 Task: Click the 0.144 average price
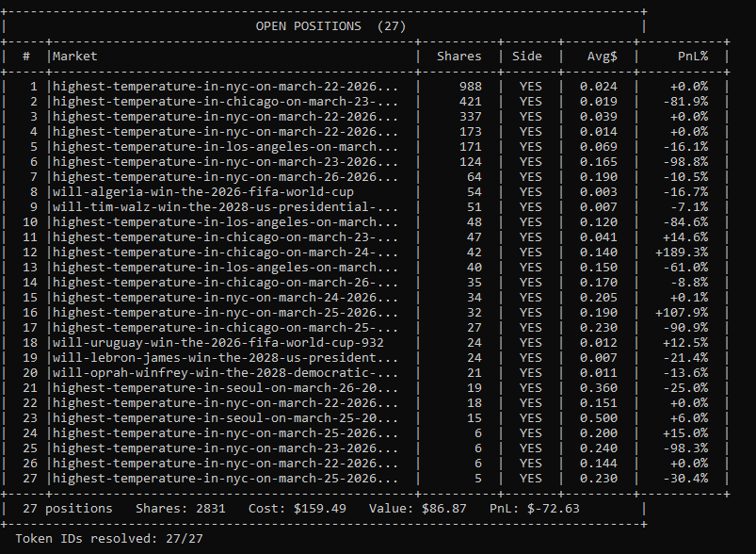(599, 464)
